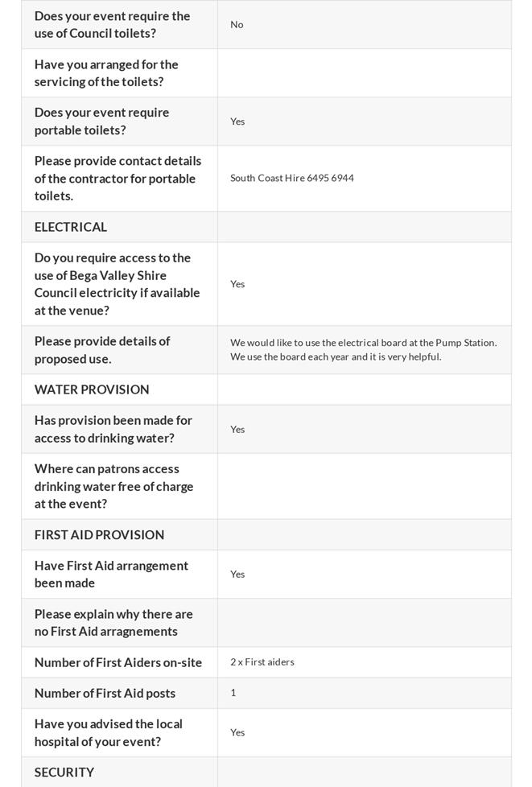Click the 'Number of First Aiders on-site' label
The width and height of the screenshot is (532, 787).
click(118, 662)
